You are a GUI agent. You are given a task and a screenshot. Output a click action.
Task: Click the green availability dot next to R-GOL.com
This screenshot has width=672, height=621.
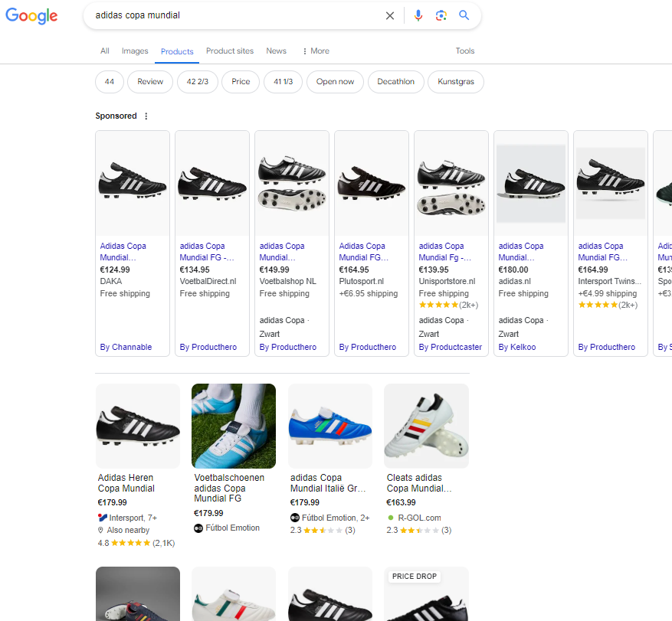pyautogui.click(x=390, y=517)
